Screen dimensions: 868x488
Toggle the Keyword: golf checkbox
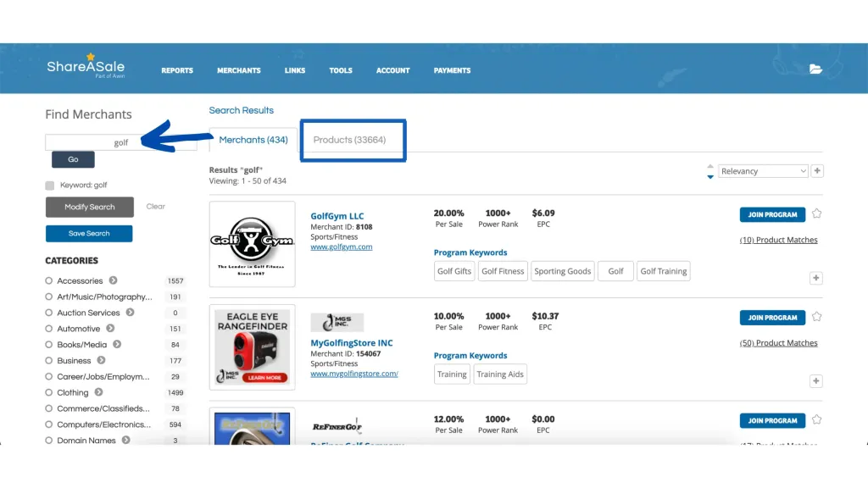(50, 186)
